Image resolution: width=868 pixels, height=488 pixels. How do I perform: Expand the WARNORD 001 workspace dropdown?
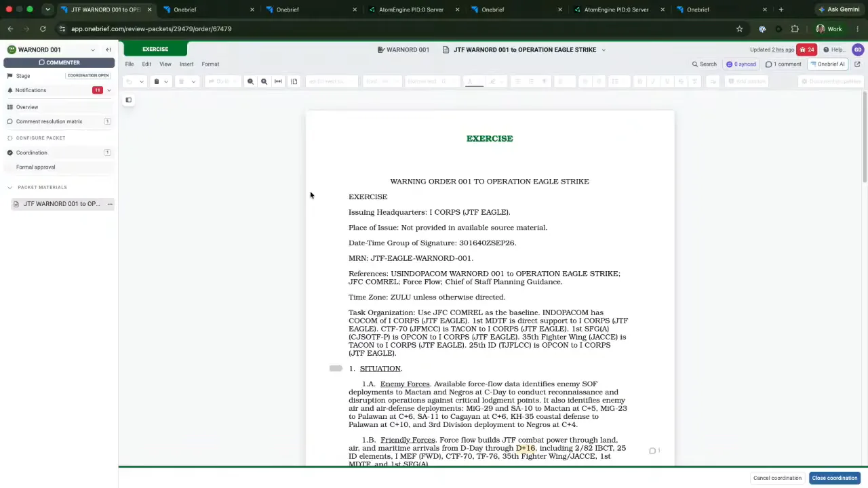[x=93, y=49]
